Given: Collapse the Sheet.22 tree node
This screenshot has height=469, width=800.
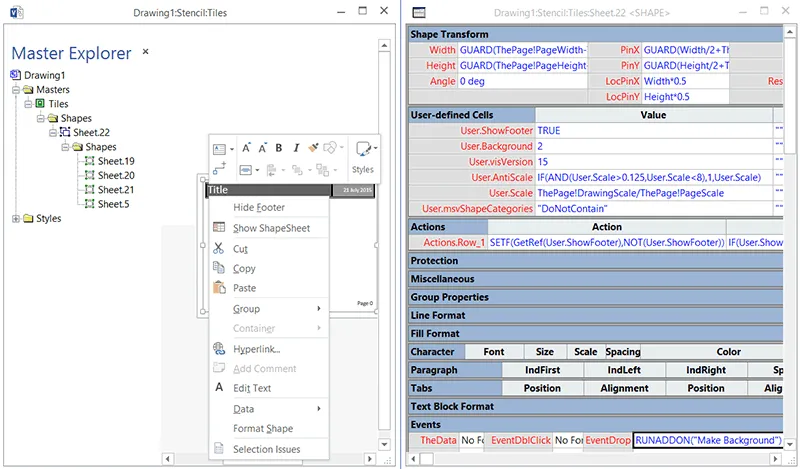Looking at the screenshot, I should point(53,133).
